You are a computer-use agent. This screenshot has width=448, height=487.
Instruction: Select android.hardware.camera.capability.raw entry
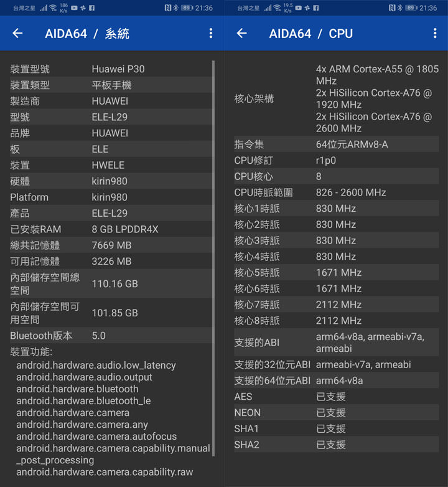point(105,472)
